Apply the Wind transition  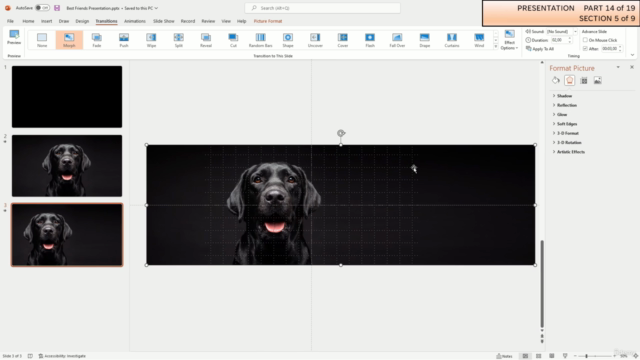[x=479, y=40]
